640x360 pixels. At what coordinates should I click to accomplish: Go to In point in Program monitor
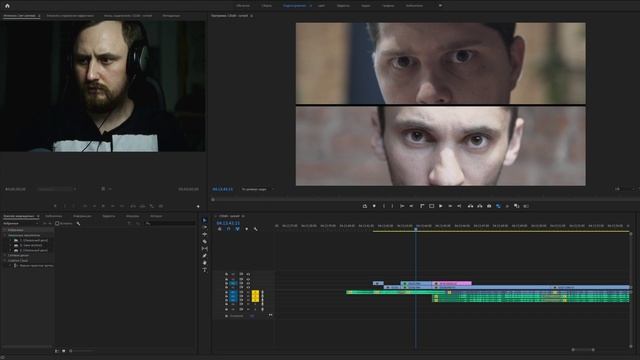(x=402, y=206)
